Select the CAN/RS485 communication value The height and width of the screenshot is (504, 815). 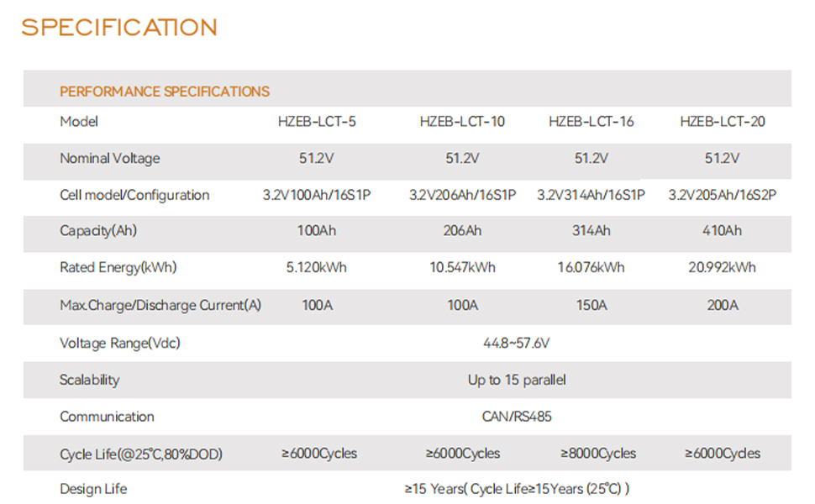pos(517,417)
